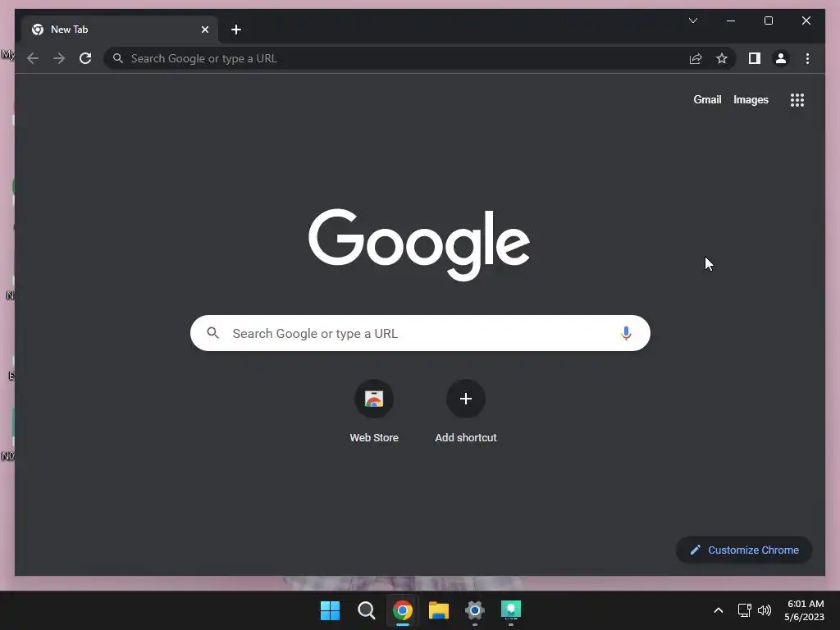Click the back navigation arrow
The height and width of the screenshot is (630, 840).
click(x=33, y=58)
